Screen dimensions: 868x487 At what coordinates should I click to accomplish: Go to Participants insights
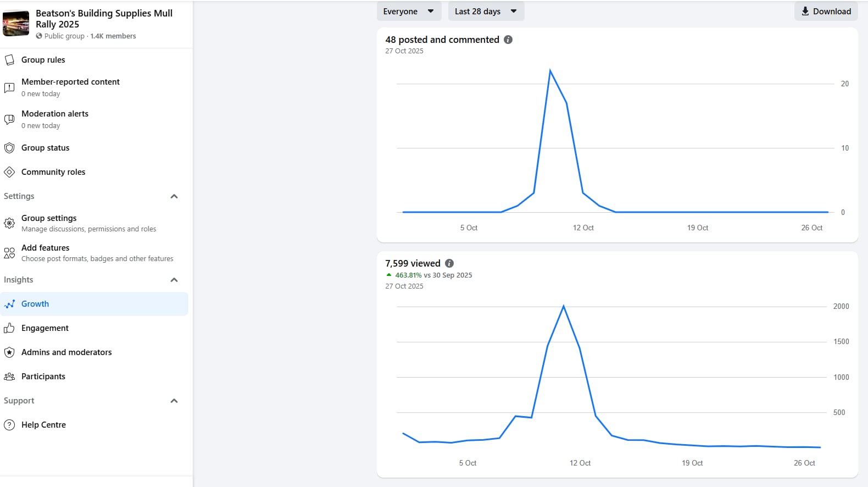(x=43, y=377)
